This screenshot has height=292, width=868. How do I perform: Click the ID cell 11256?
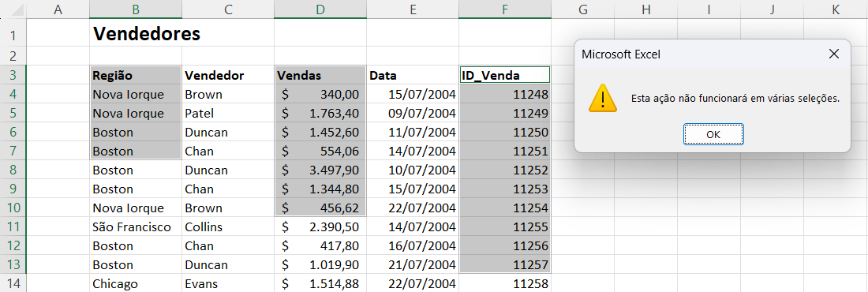505,245
